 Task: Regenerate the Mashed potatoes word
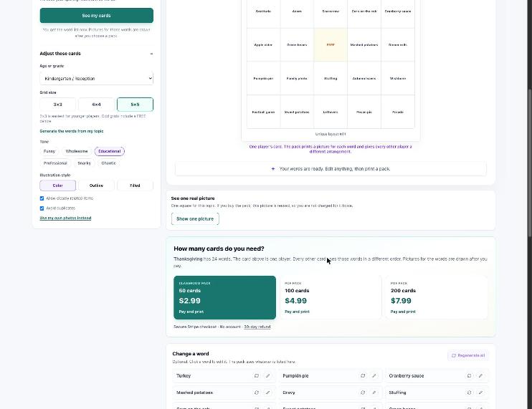257,393
